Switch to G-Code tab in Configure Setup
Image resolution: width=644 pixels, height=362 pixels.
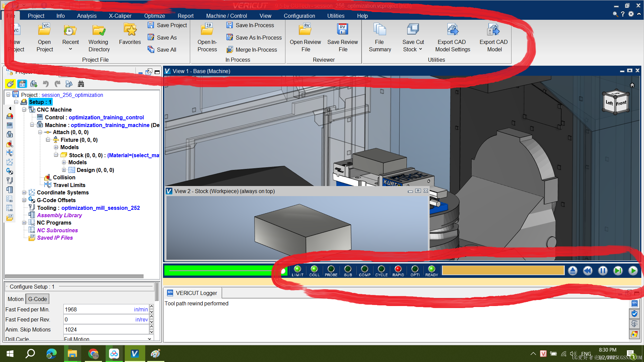(x=37, y=299)
